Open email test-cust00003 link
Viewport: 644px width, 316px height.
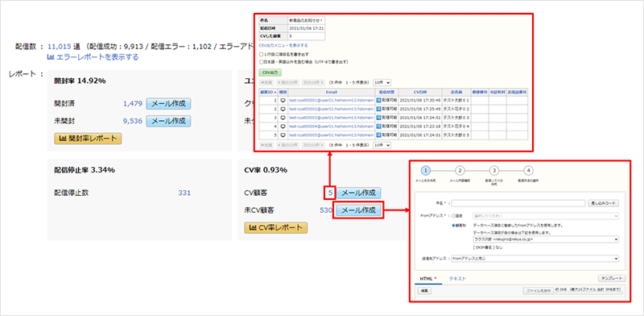tap(331, 118)
